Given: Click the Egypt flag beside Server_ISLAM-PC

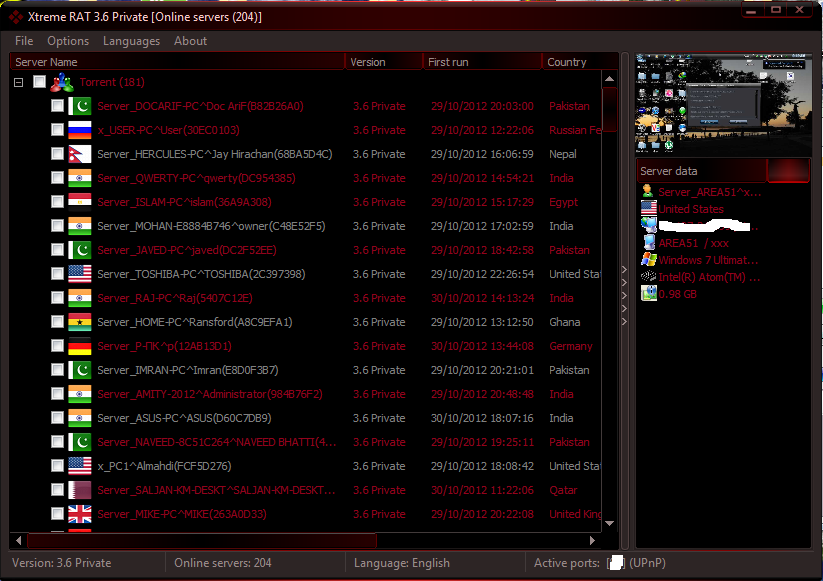Looking at the screenshot, I should (x=80, y=202).
